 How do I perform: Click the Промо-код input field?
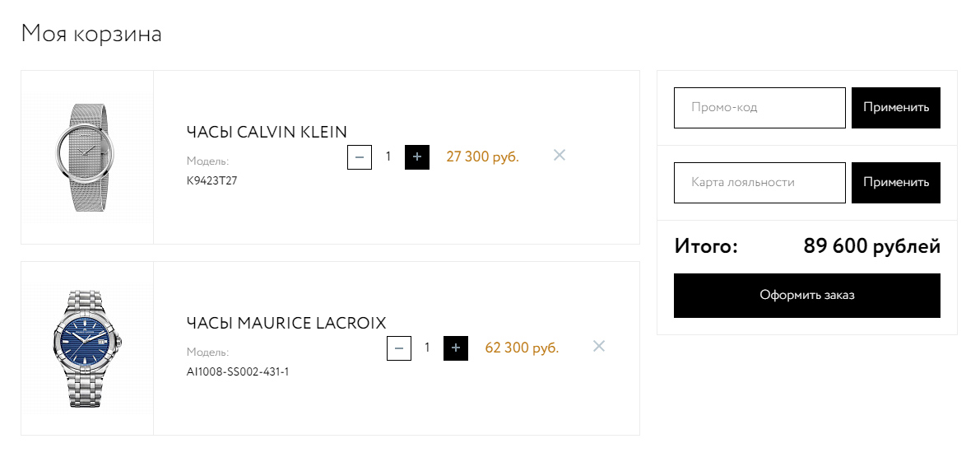point(759,108)
